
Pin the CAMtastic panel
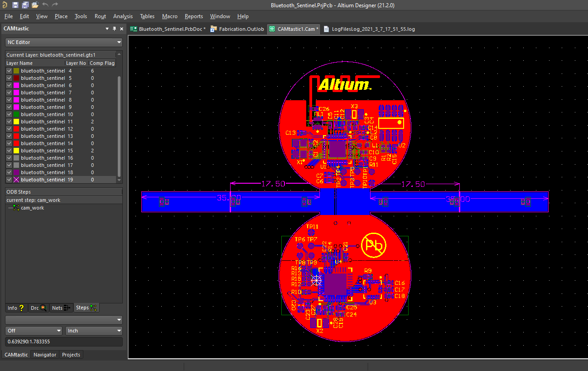[x=115, y=29]
